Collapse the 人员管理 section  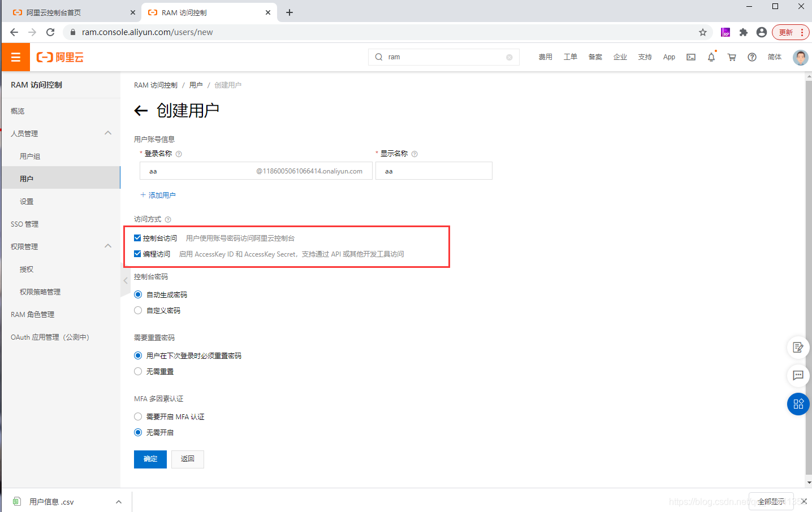tap(108, 133)
